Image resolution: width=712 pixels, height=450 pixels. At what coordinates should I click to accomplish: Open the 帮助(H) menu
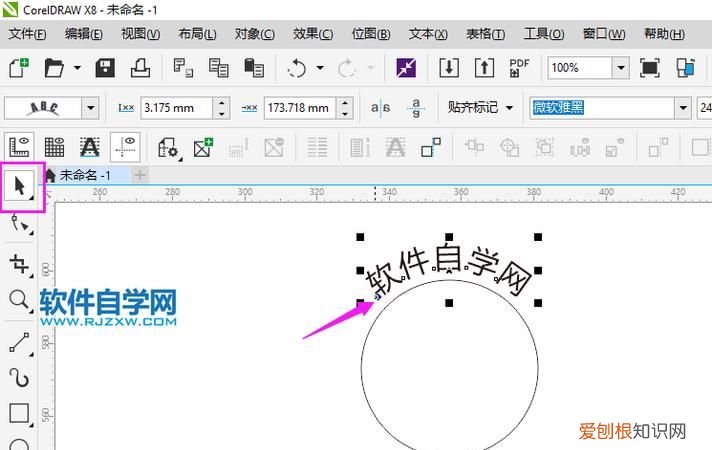coord(664,34)
